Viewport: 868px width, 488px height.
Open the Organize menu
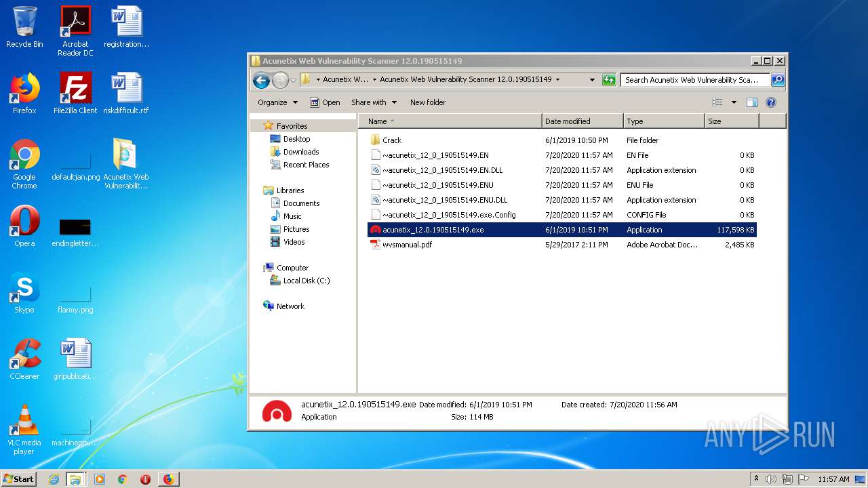(277, 102)
